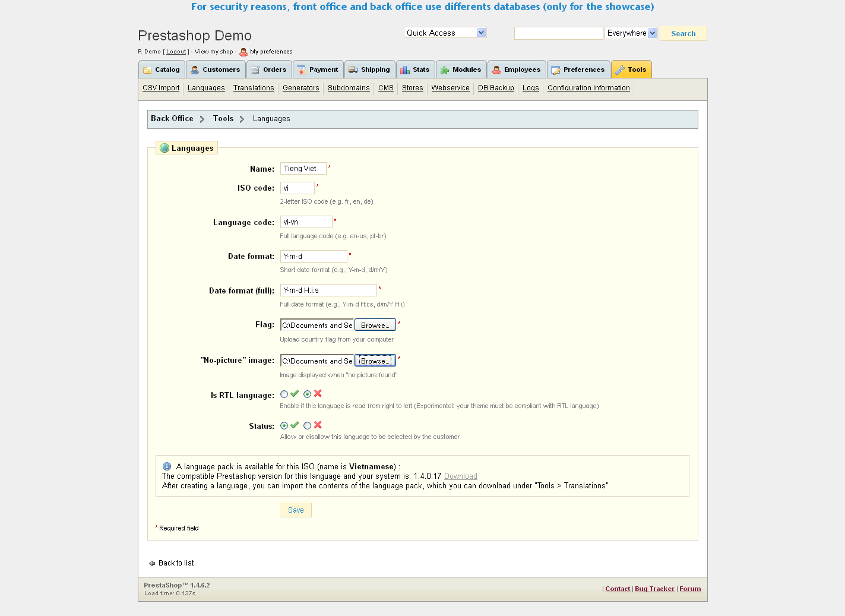Click the Orders shopping cart icon

click(x=255, y=70)
